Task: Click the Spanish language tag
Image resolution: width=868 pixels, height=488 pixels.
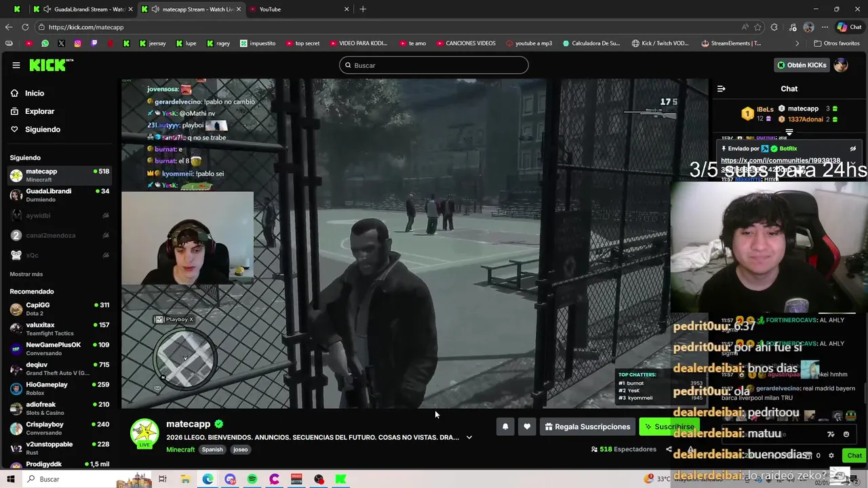Action: (x=212, y=449)
